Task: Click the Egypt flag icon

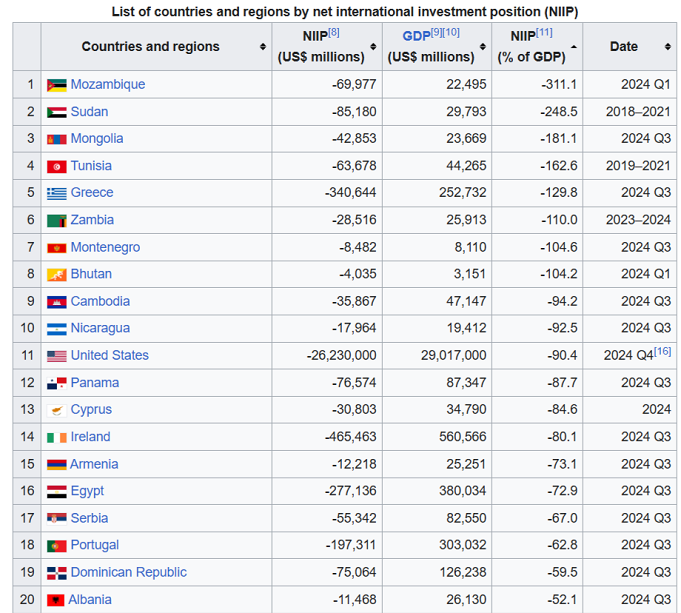Action: (56, 492)
